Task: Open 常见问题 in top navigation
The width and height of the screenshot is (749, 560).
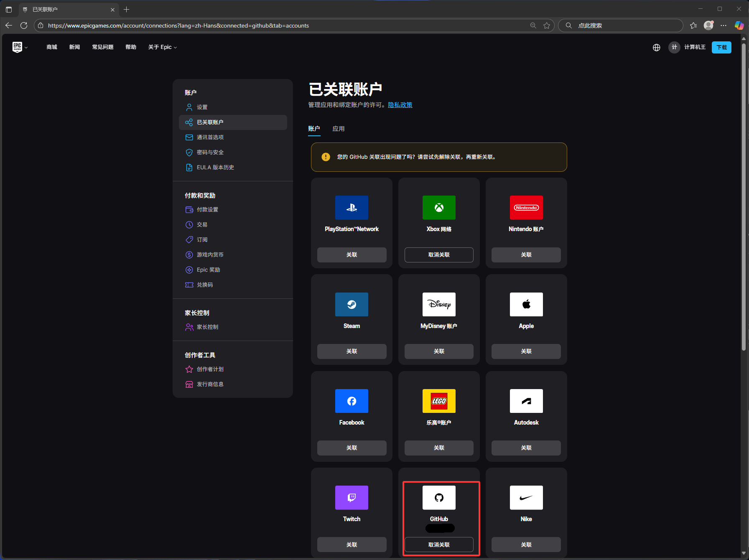Action: [103, 47]
